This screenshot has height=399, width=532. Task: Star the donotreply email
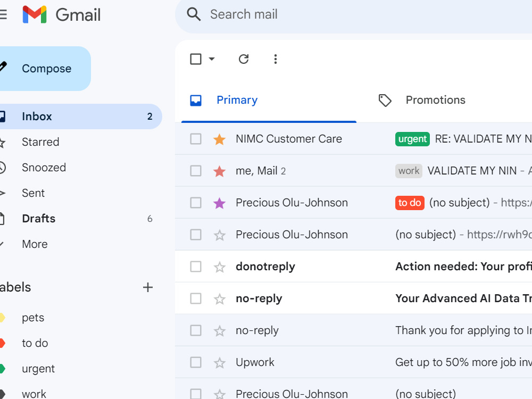pyautogui.click(x=220, y=267)
